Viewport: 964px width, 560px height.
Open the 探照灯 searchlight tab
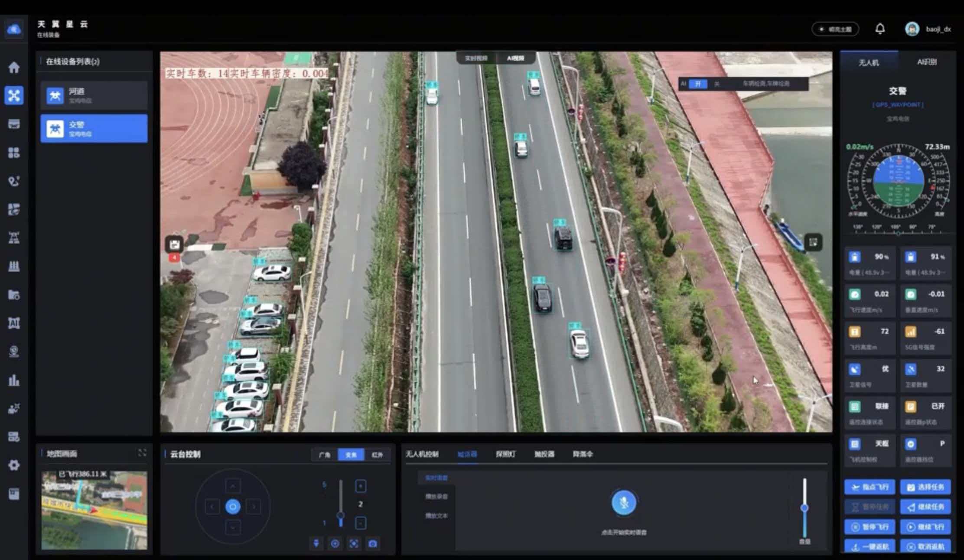coord(505,454)
